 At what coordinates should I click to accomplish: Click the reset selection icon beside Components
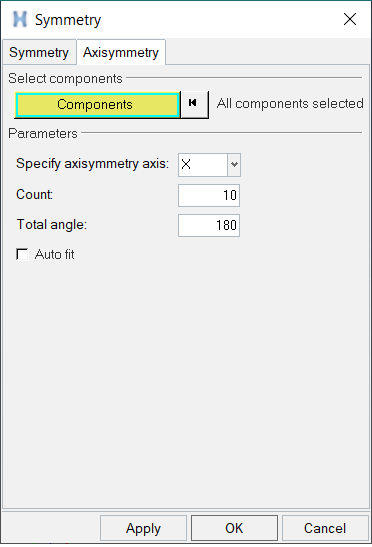[x=195, y=104]
